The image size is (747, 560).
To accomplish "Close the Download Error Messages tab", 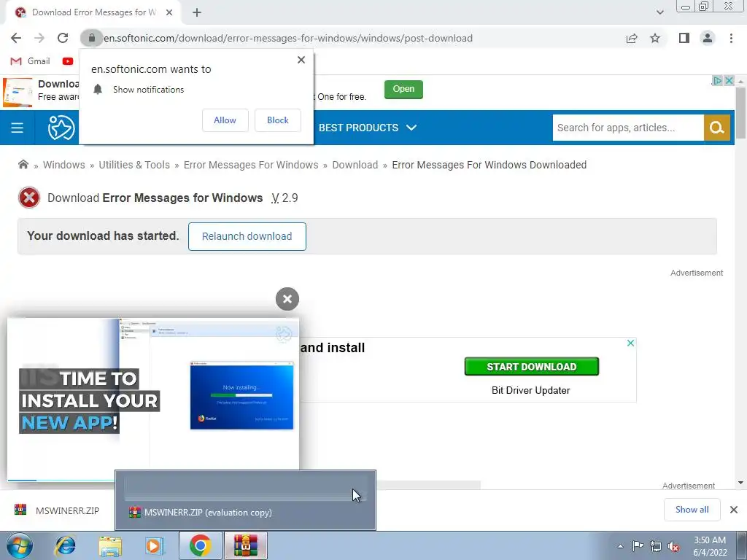I will coord(169,12).
